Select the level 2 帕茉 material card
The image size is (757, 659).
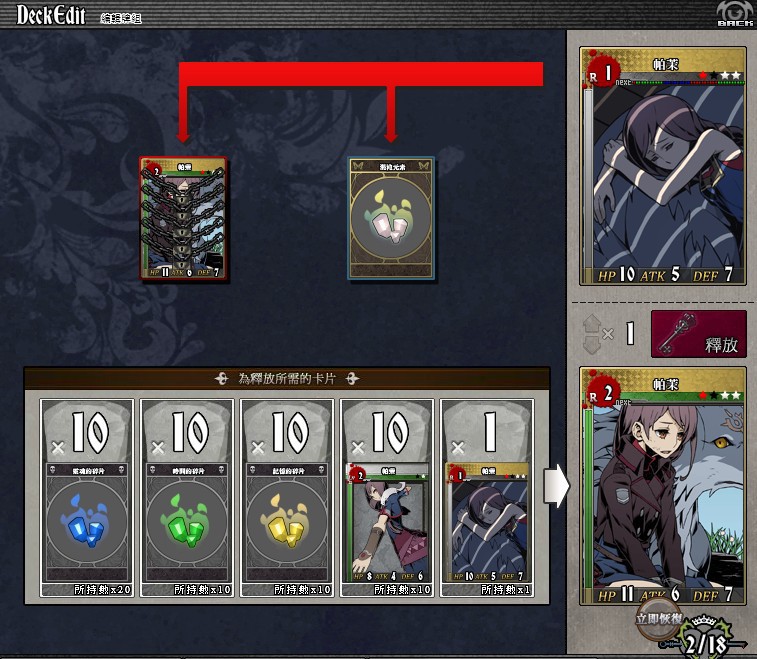pos(387,498)
